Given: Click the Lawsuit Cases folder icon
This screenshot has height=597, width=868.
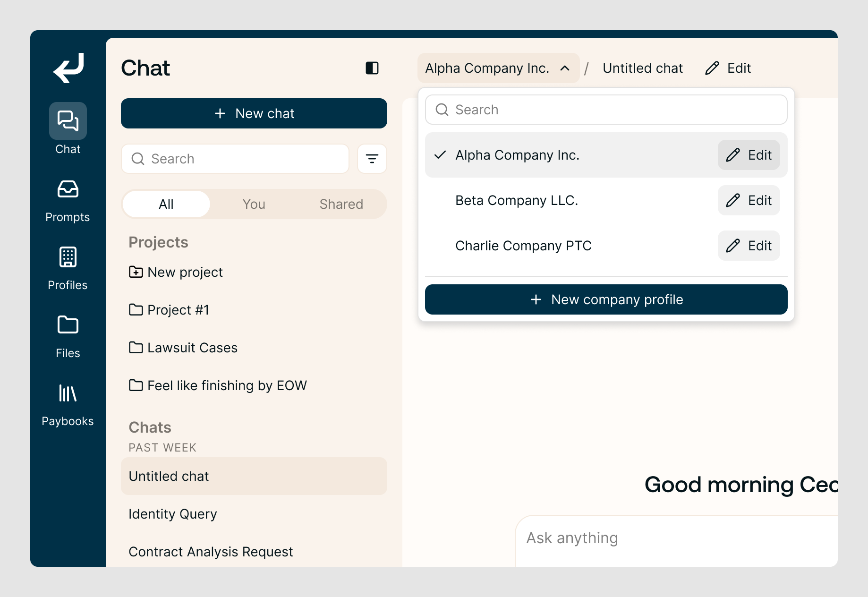Looking at the screenshot, I should (136, 348).
